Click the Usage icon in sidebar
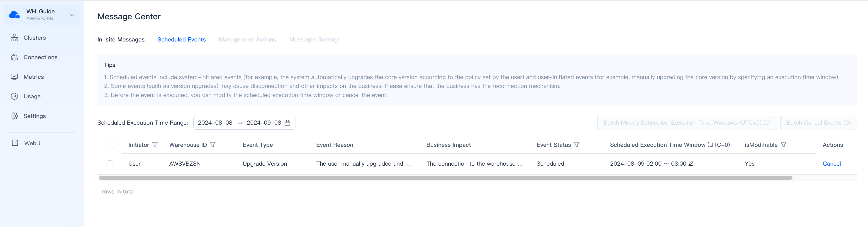The height and width of the screenshot is (227, 868). (14, 96)
